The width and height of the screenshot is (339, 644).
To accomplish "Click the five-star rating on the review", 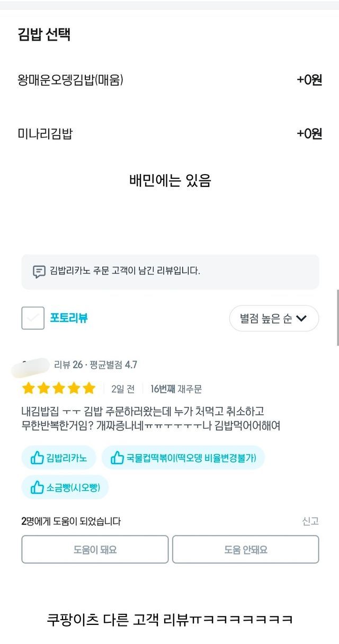I will click(59, 389).
